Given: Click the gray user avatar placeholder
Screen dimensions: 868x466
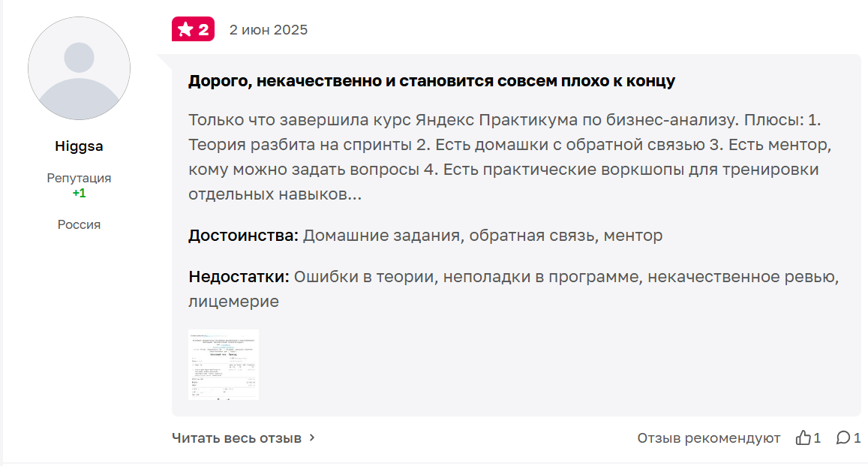Looking at the screenshot, I should 79,68.
